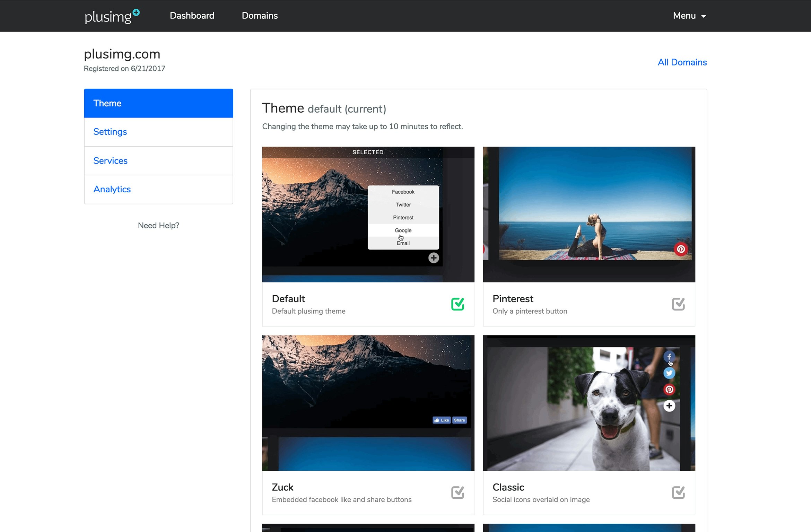Click the Facebook Like button in Zuck preview
The image size is (811, 532).
441,420
